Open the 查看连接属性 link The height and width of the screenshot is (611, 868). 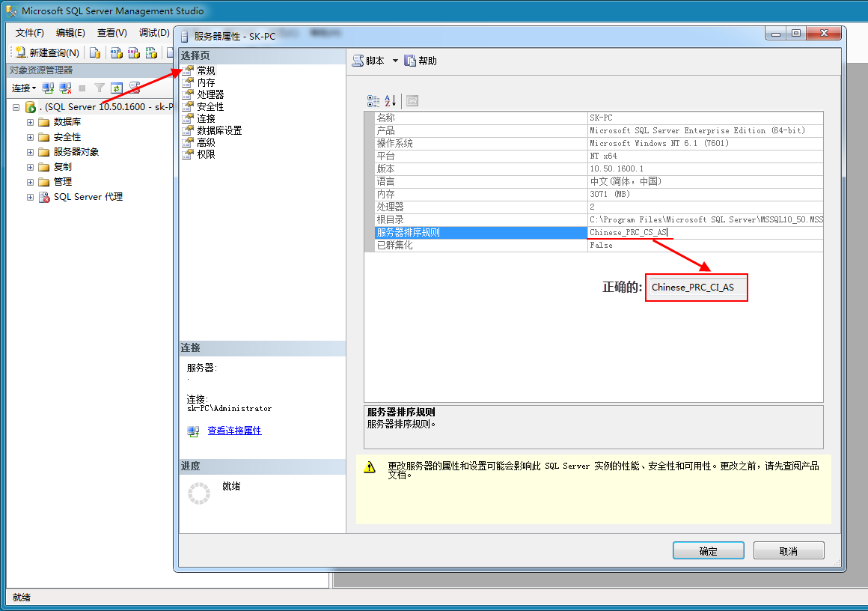(234, 431)
